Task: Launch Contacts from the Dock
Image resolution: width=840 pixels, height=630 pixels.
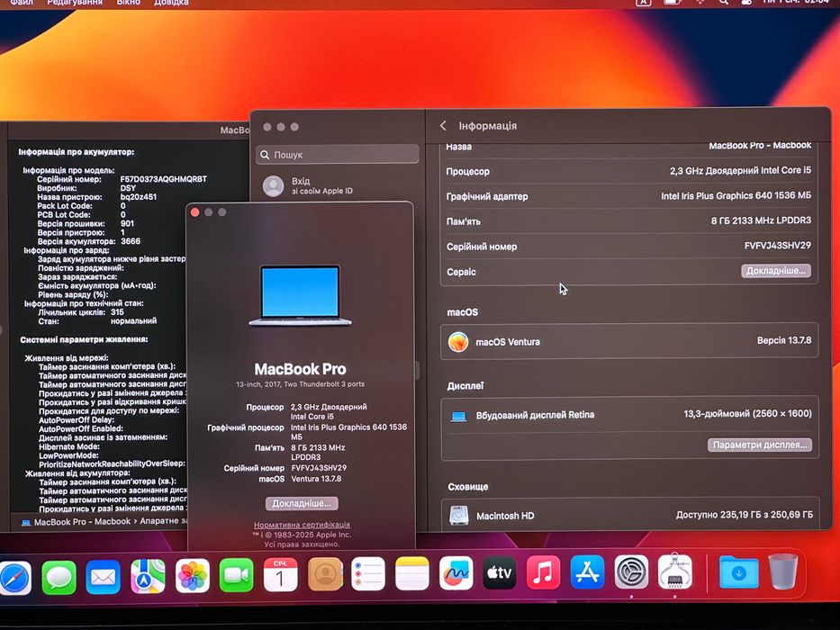Action: click(325, 574)
